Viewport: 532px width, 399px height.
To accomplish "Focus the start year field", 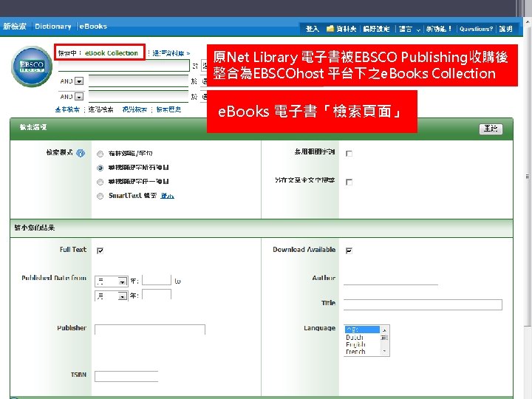I will (x=157, y=280).
